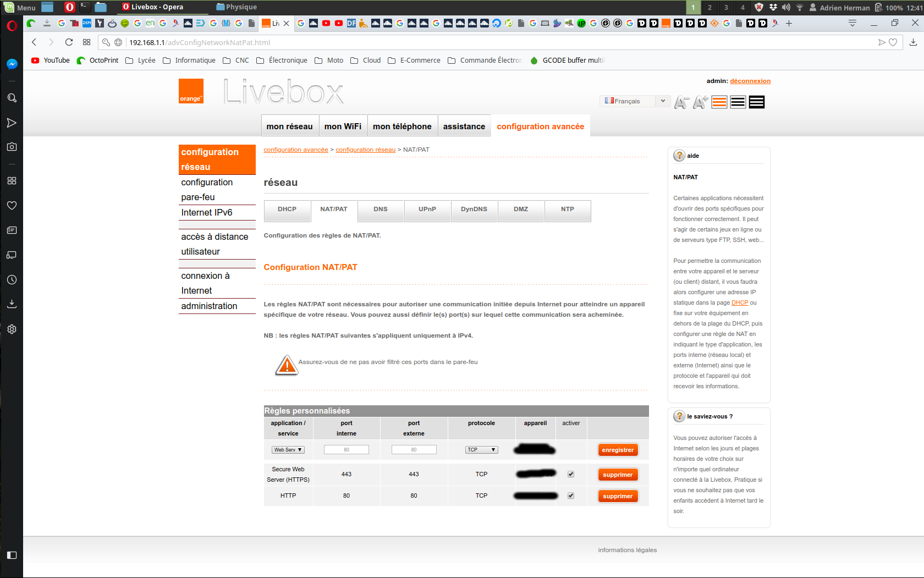Go back with the browser back arrow
This screenshot has width=924, height=578.
(34, 42)
